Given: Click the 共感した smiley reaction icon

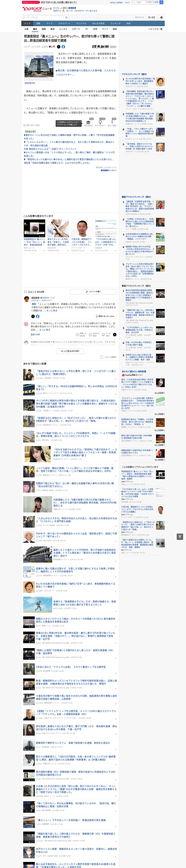Looking at the screenshot, I should pyautogui.click(x=77, y=335).
